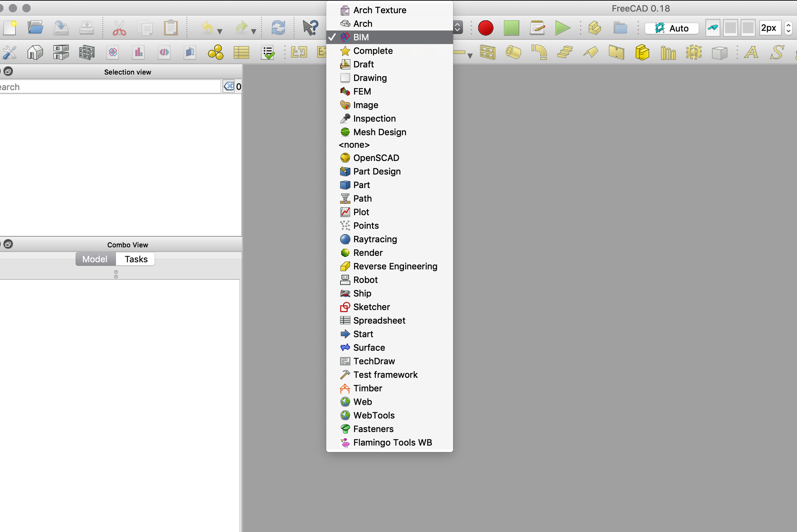Viewport: 797px width, 532px height.
Task: Run the checklist Preflight icon
Action: pyautogui.click(x=268, y=53)
